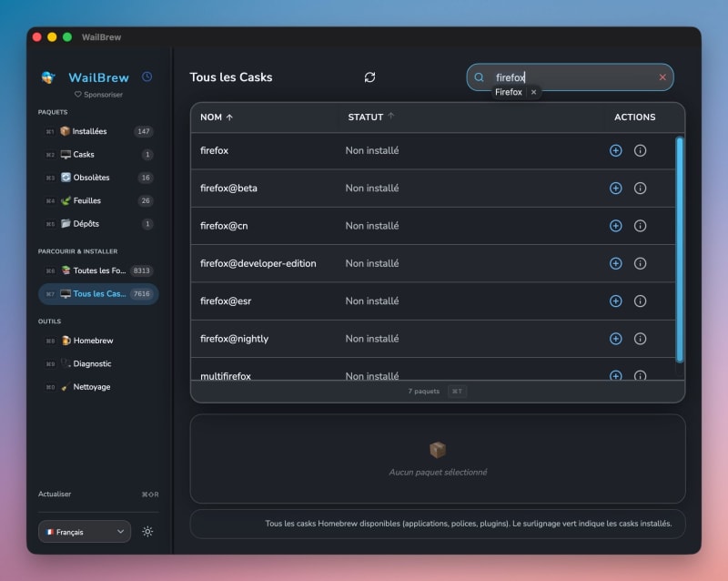Select the Tous les Casks item

[98, 294]
